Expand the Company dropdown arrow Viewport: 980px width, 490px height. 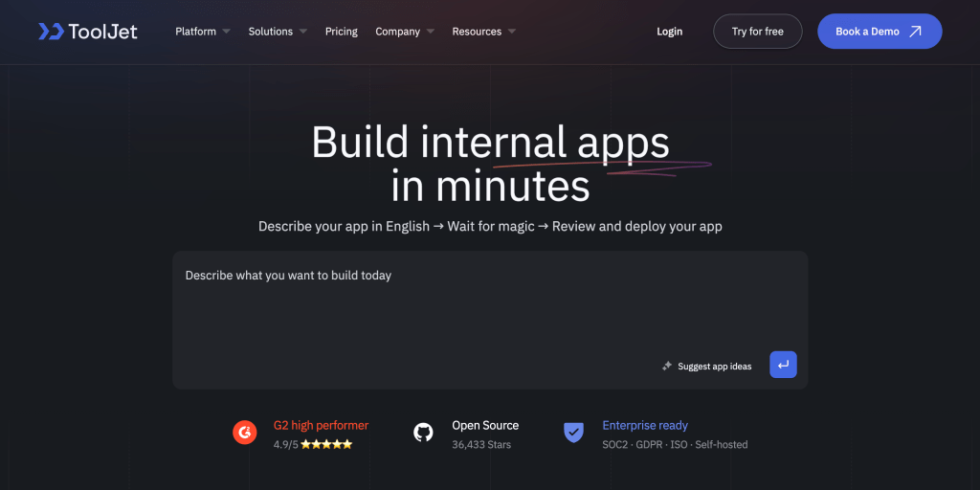click(x=431, y=32)
